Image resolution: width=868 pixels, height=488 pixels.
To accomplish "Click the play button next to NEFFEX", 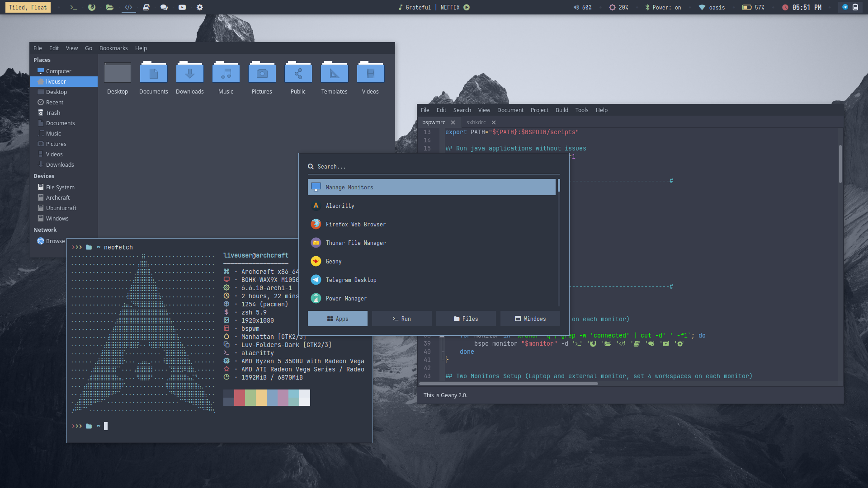I will [467, 7].
